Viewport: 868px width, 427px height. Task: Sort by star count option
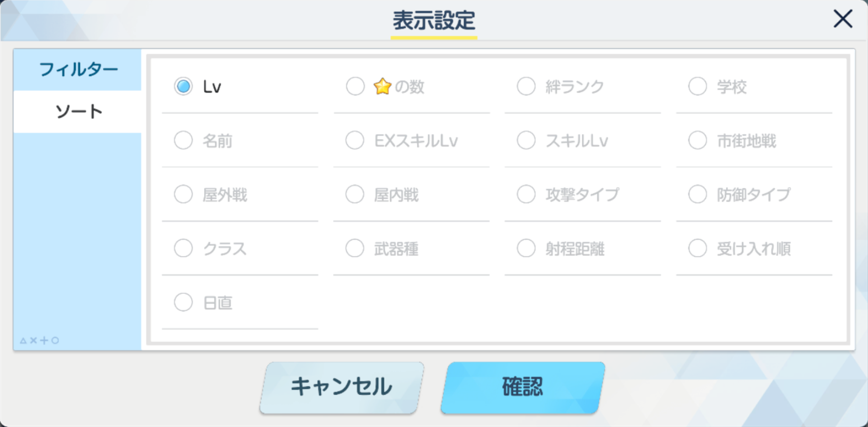pos(355,87)
